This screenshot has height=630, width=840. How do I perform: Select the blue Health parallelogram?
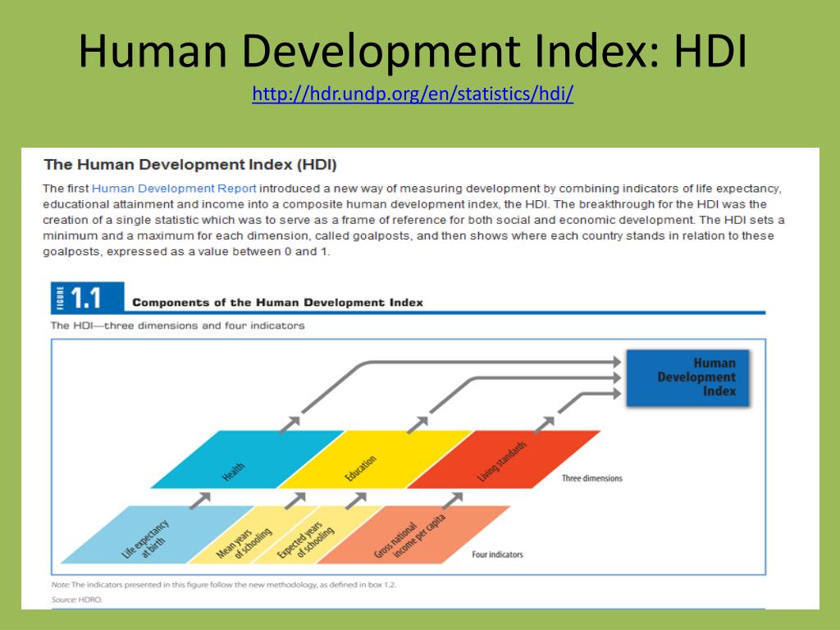coord(247,459)
